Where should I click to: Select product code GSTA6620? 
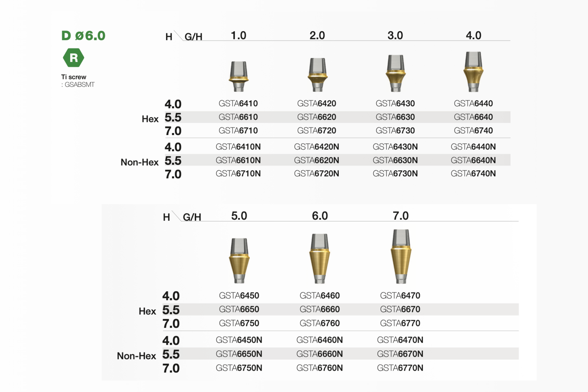pos(316,117)
